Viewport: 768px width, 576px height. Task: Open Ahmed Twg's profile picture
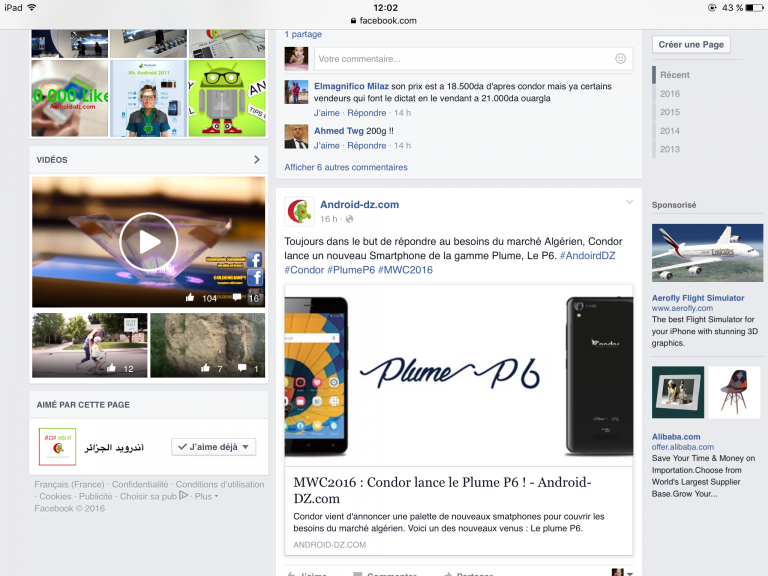click(296, 137)
